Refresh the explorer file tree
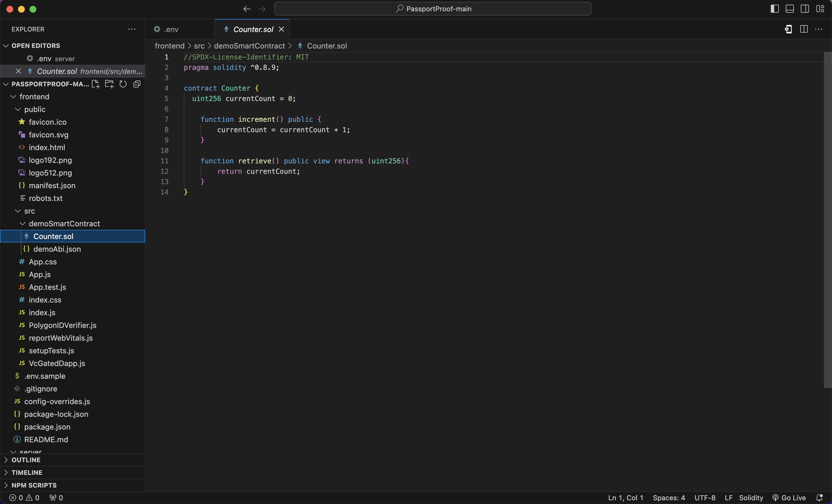The width and height of the screenshot is (832, 504). pyautogui.click(x=123, y=84)
